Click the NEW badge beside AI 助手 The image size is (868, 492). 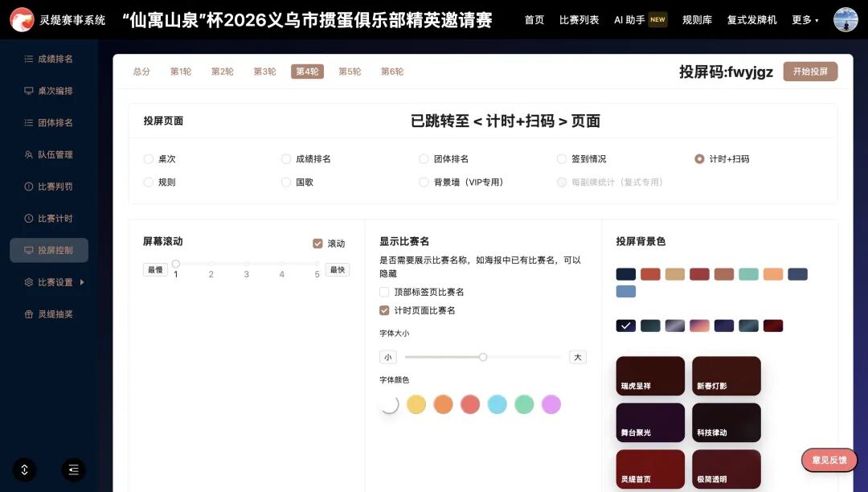coord(657,19)
